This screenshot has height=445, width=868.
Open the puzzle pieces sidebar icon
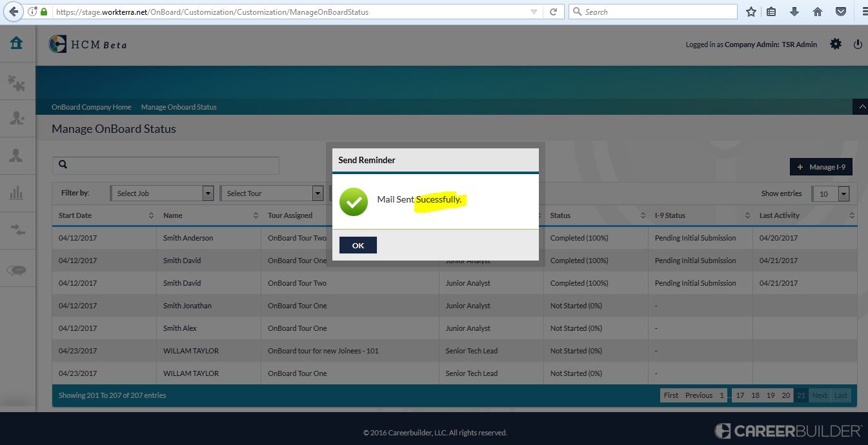(x=16, y=81)
